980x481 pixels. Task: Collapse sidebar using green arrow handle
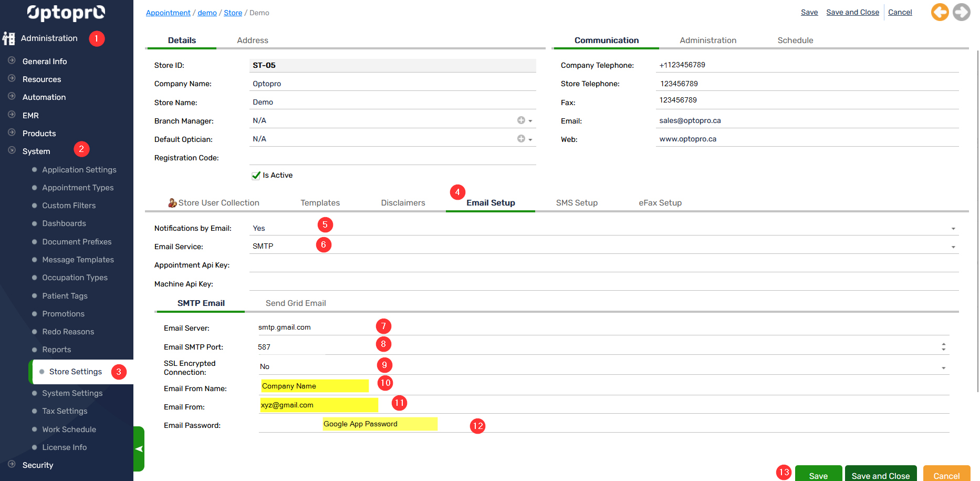pyautogui.click(x=139, y=448)
